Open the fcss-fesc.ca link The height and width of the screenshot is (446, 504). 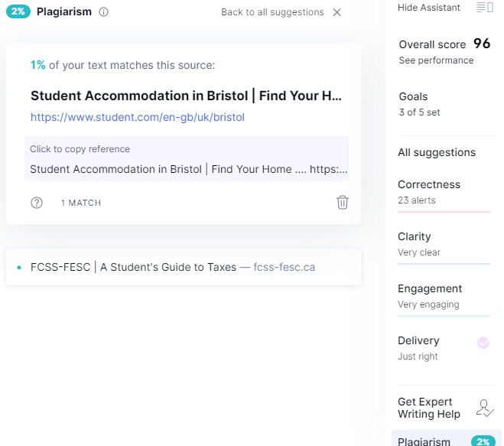(285, 267)
